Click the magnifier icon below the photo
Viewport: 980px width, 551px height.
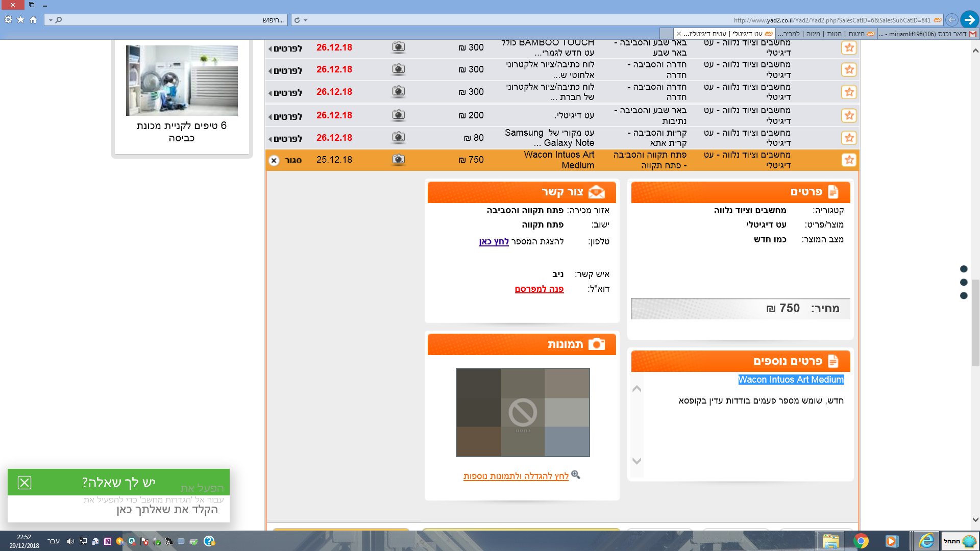point(576,475)
